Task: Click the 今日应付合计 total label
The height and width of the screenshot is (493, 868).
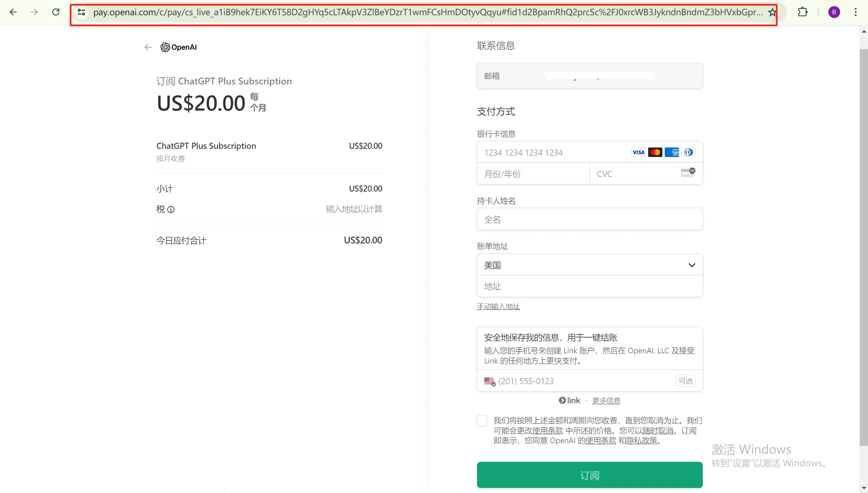Action: point(181,241)
